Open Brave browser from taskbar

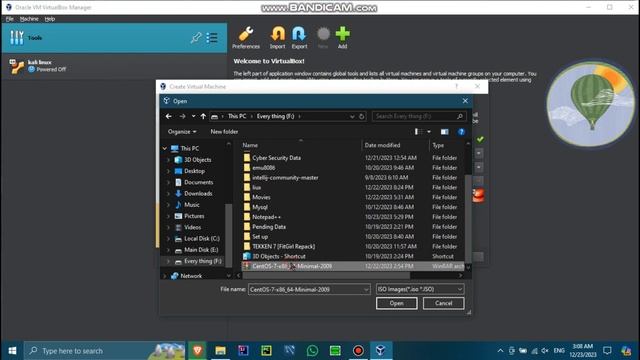pos(198,351)
